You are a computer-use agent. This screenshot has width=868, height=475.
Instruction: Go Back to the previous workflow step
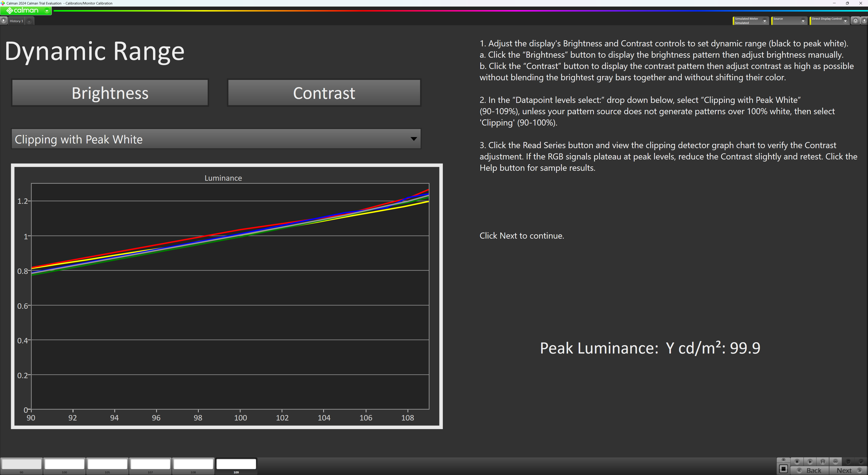(x=810, y=471)
